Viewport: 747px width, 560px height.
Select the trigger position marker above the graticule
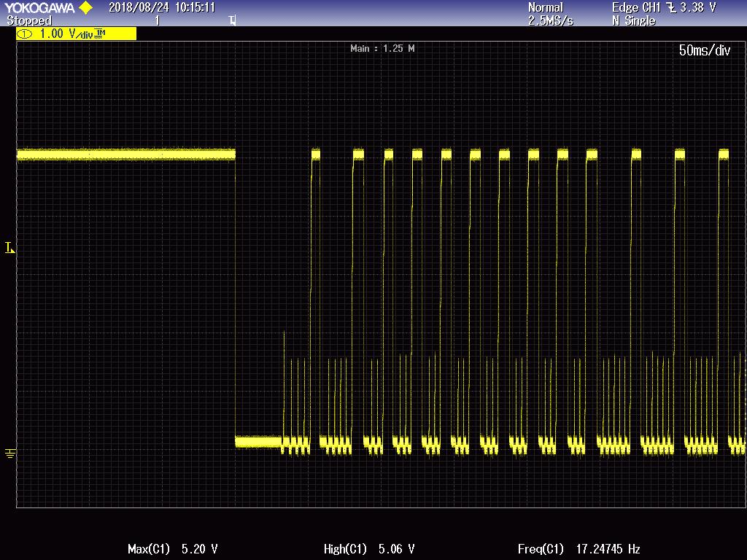(x=231, y=21)
